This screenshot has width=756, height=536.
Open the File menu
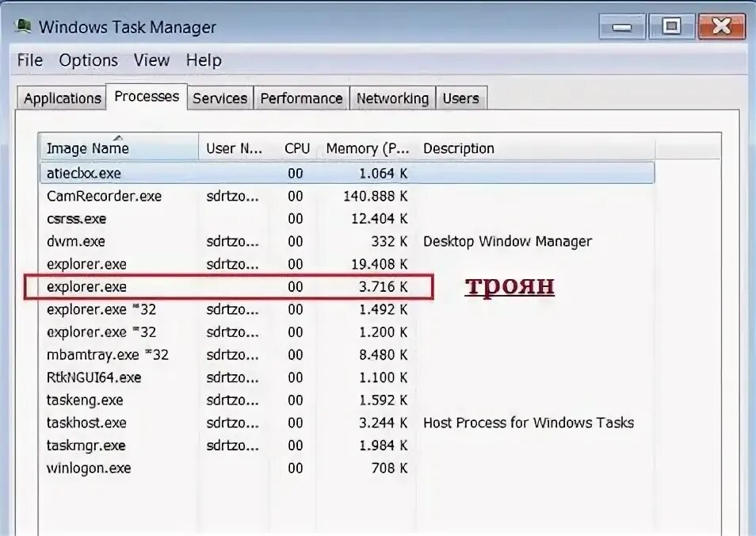(30, 60)
